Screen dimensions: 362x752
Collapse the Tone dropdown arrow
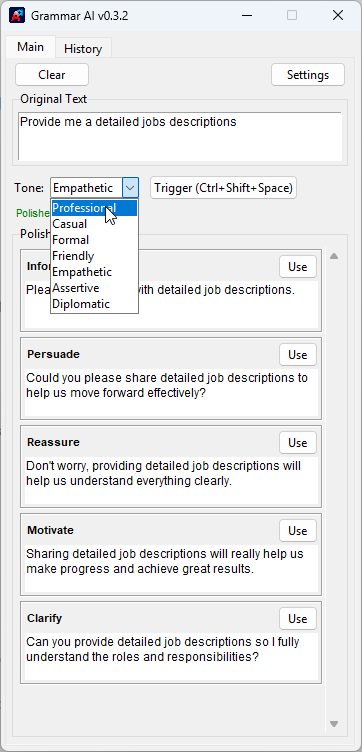coord(130,188)
